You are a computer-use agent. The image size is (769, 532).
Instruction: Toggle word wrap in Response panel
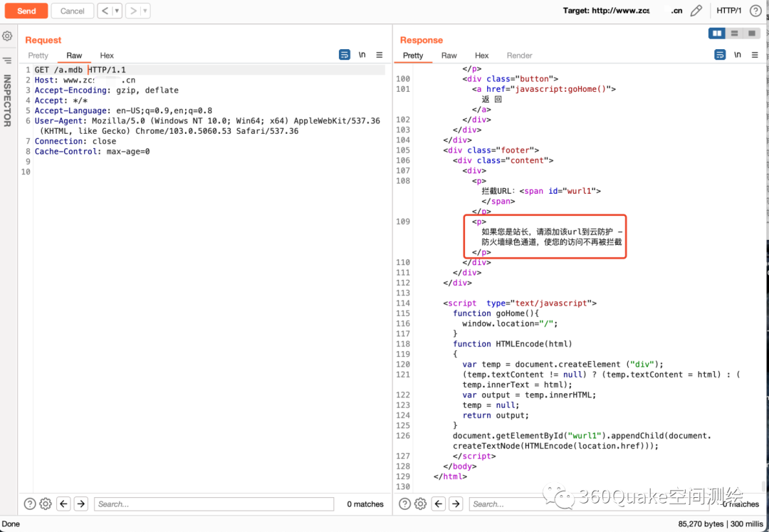click(720, 55)
